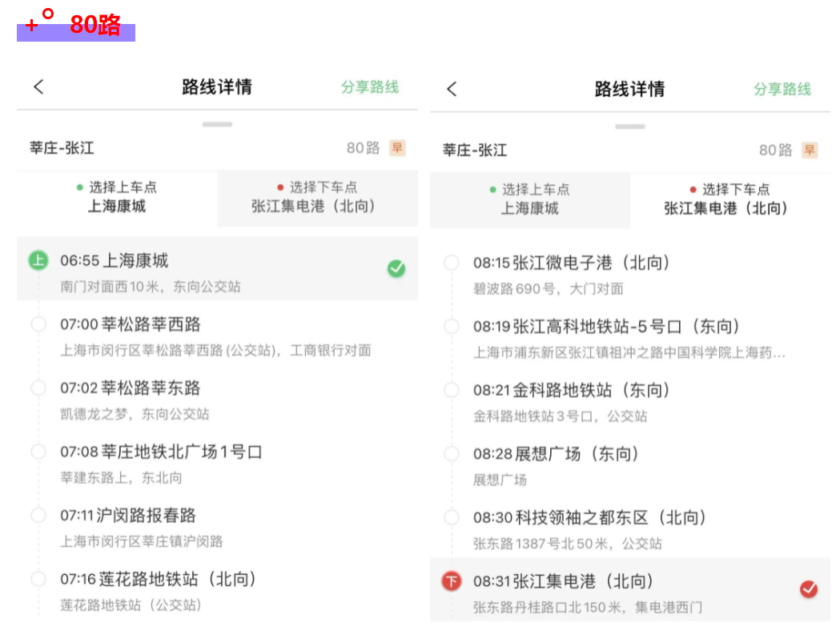Select the 08:28 展想广场 stop circle
Image resolution: width=840 pixels, height=627 pixels.
[x=452, y=454]
